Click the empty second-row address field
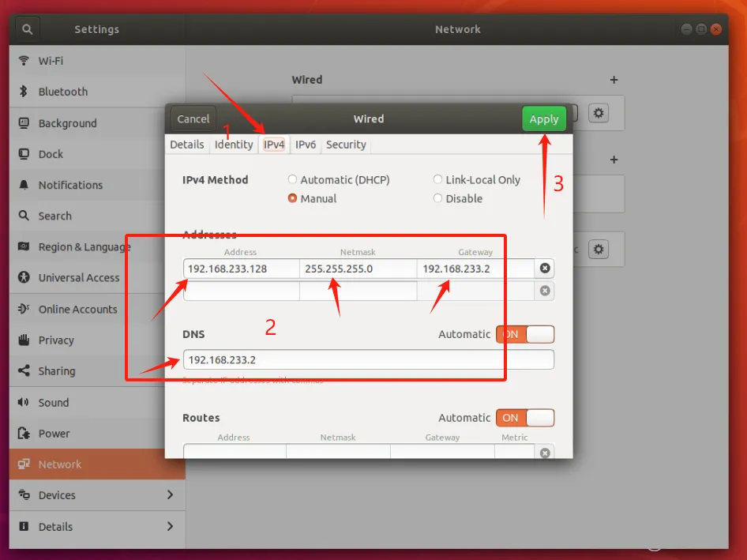 point(241,291)
